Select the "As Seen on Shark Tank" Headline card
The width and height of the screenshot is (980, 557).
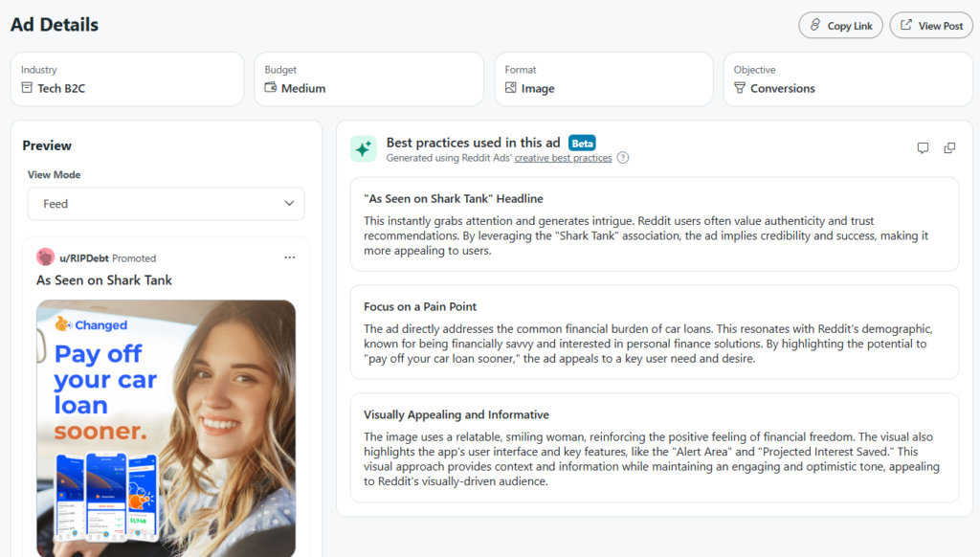pyautogui.click(x=654, y=224)
